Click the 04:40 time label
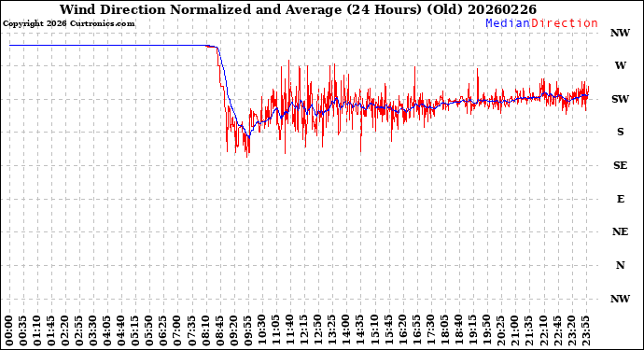Screen dimensions: 644x350 [121, 330]
